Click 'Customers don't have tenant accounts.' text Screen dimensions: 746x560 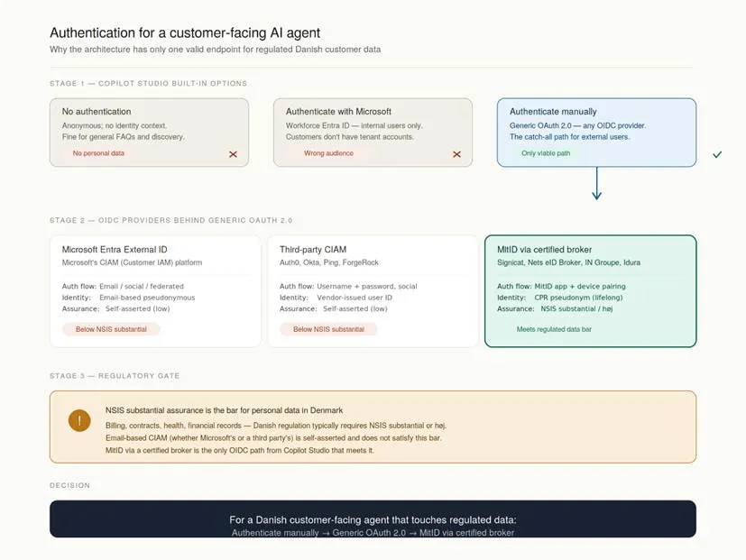(350, 137)
